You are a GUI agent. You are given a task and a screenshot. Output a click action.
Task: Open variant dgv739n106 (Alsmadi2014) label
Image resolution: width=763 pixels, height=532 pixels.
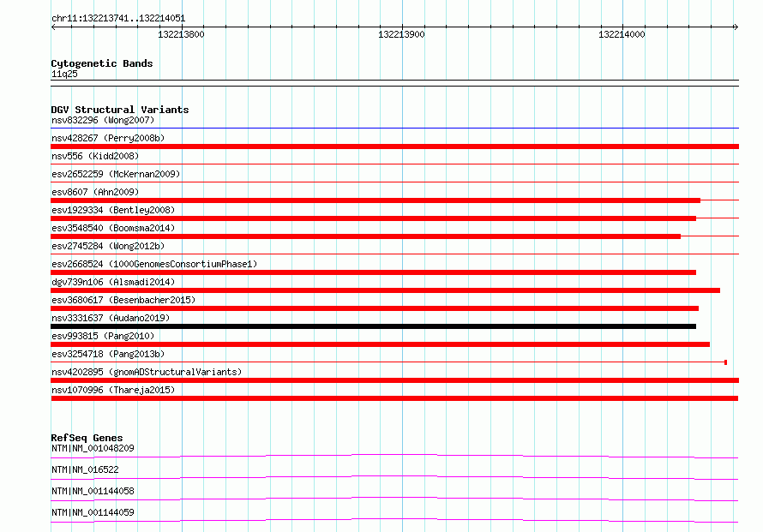[113, 282]
